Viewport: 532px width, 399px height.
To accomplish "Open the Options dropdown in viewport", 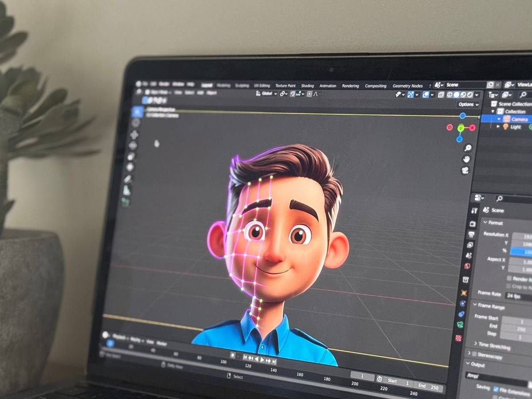I will click(x=469, y=105).
